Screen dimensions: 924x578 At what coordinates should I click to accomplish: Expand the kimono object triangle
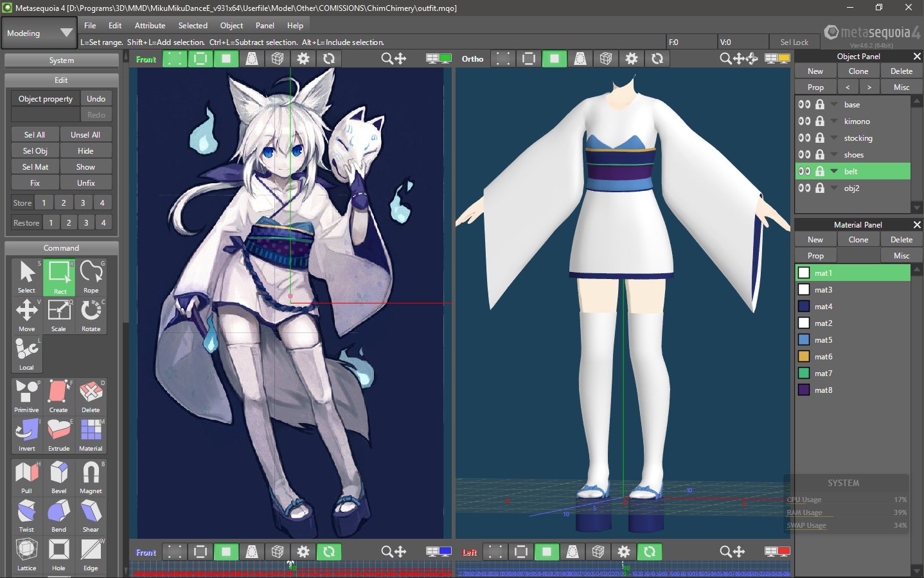[x=834, y=121]
